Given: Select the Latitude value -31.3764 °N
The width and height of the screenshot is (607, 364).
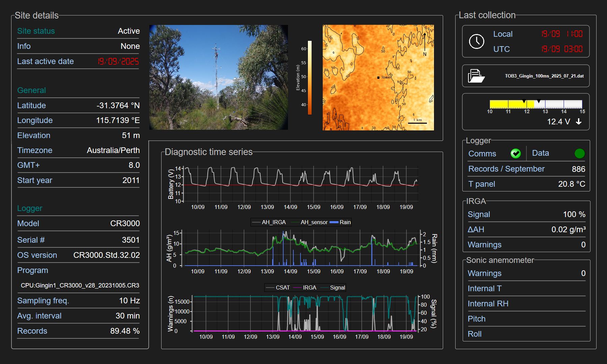Looking at the screenshot, I should coord(118,105).
